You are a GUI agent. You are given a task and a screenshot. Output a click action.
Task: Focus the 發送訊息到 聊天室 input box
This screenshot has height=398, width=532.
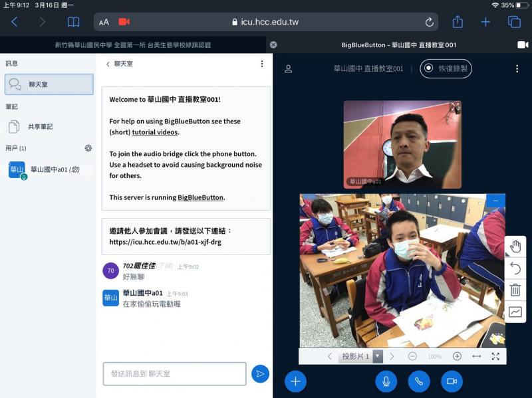tap(174, 373)
